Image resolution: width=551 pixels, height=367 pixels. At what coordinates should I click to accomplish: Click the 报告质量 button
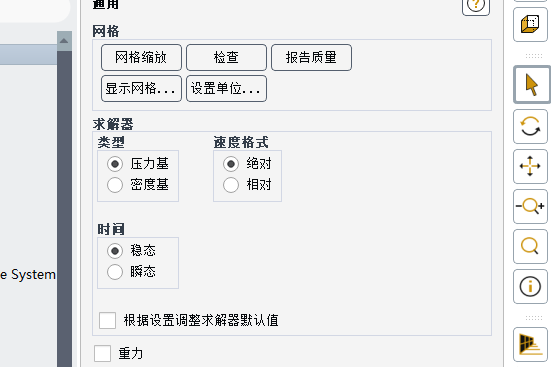pyautogui.click(x=311, y=57)
